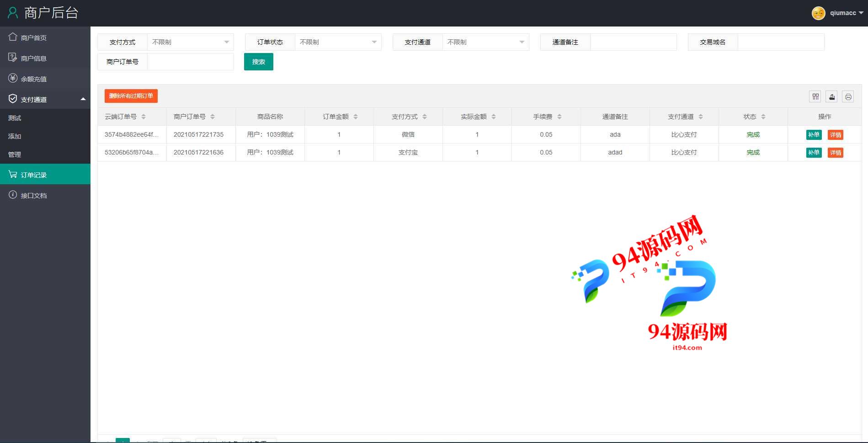Open 商户信息 sidebar item

pyautogui.click(x=45, y=58)
